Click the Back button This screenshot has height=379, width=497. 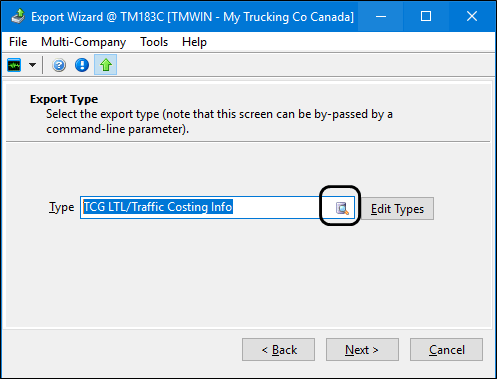point(278,350)
